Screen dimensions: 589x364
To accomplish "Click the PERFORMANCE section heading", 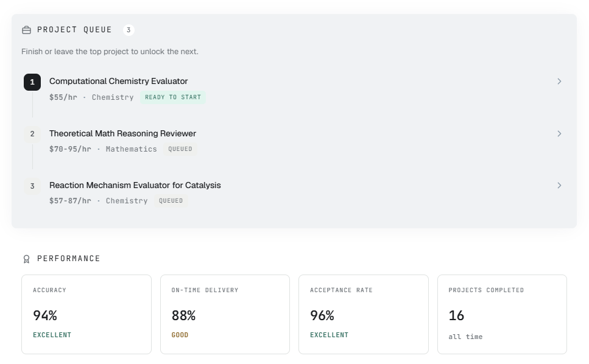I will (68, 259).
